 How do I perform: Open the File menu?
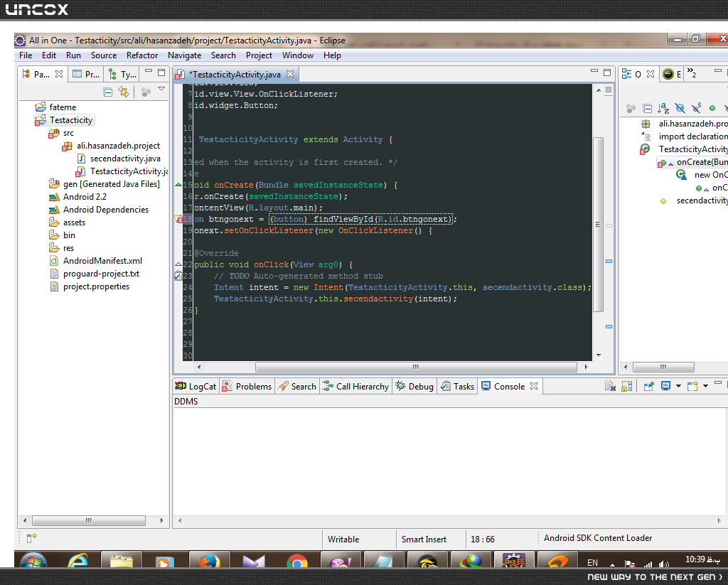(26, 55)
